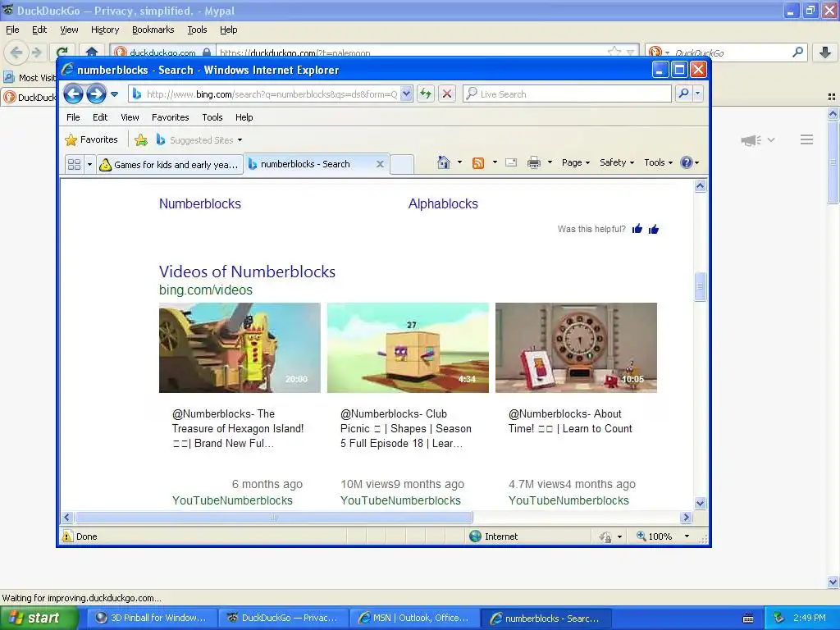This screenshot has width=840, height=630.
Task: Click the bing.com/videos link
Action: [x=206, y=290]
